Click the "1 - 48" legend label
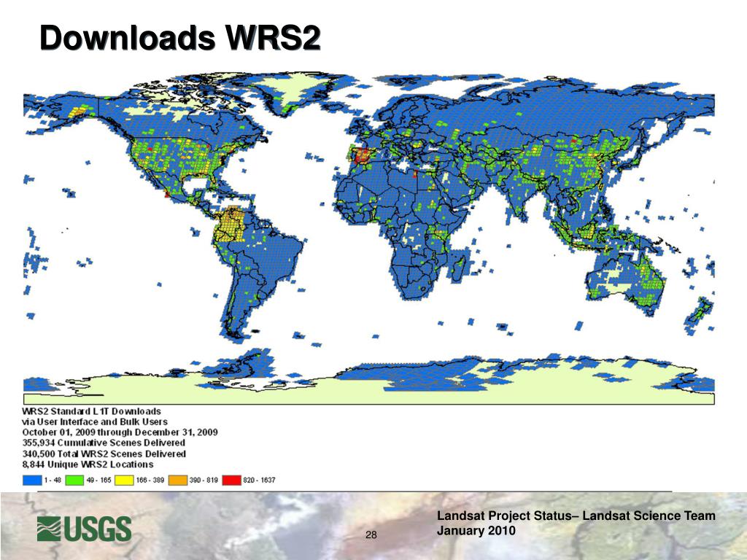This screenshot has height=560, width=747. 53,480
